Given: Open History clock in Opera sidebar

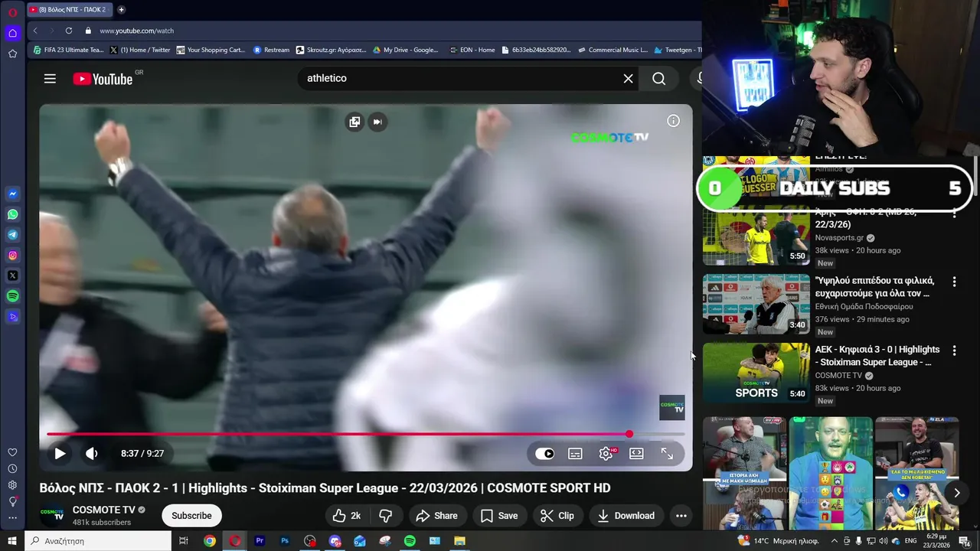Looking at the screenshot, I should point(12,468).
